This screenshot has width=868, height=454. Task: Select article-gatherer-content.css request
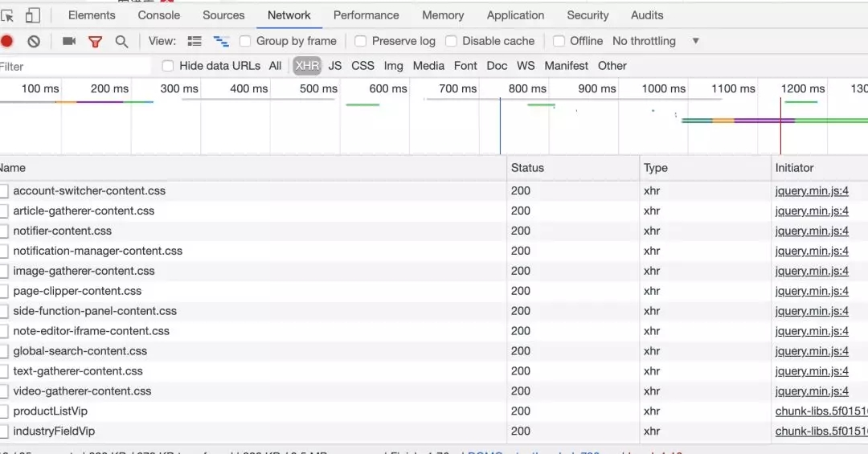84,211
